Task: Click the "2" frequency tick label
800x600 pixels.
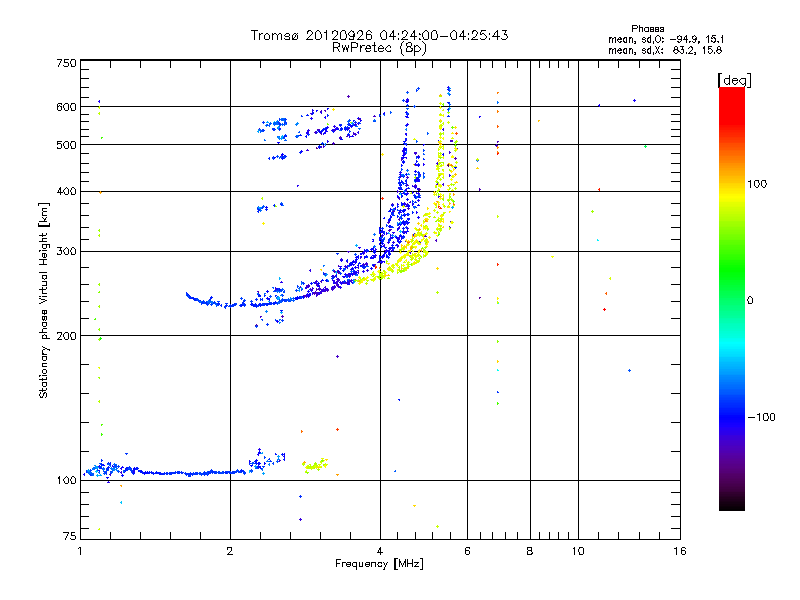Action: coord(230,551)
